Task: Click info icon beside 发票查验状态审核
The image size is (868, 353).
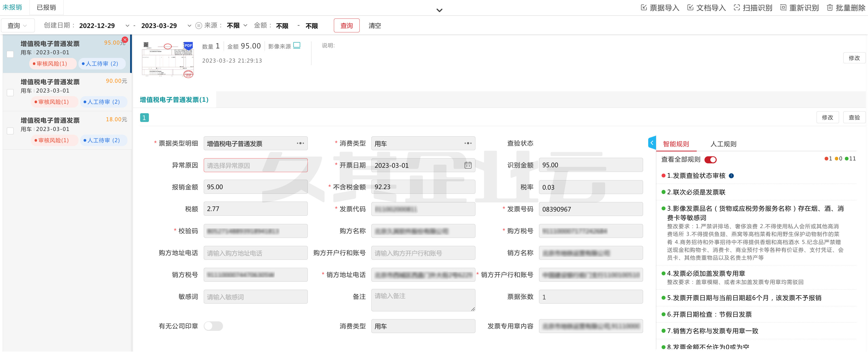Action: click(x=731, y=176)
